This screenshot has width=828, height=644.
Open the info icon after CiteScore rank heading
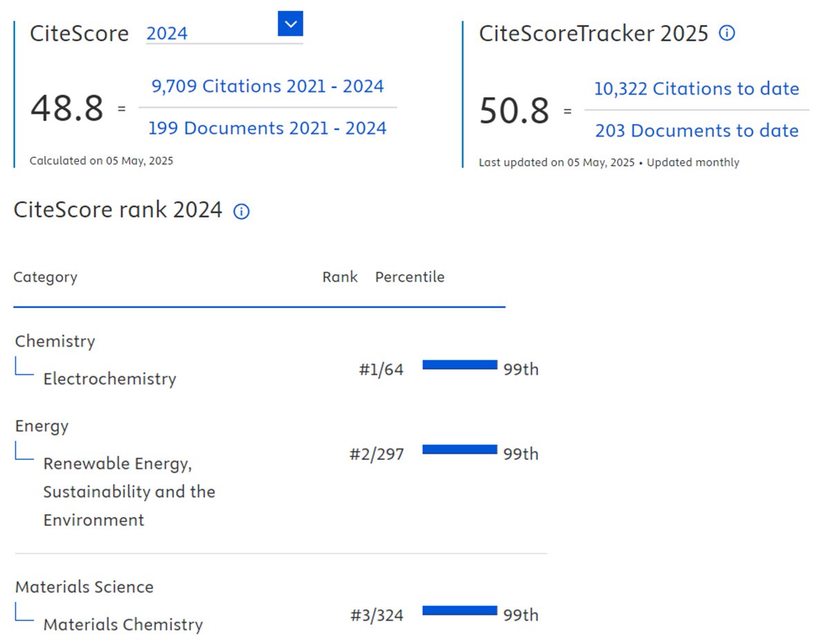(241, 211)
